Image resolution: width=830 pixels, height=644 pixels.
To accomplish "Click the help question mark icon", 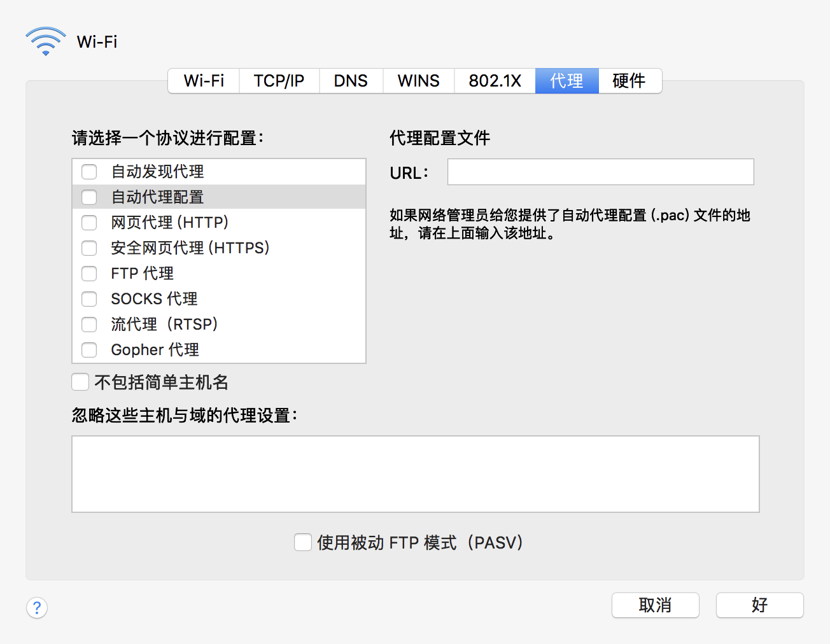I will click(37, 608).
